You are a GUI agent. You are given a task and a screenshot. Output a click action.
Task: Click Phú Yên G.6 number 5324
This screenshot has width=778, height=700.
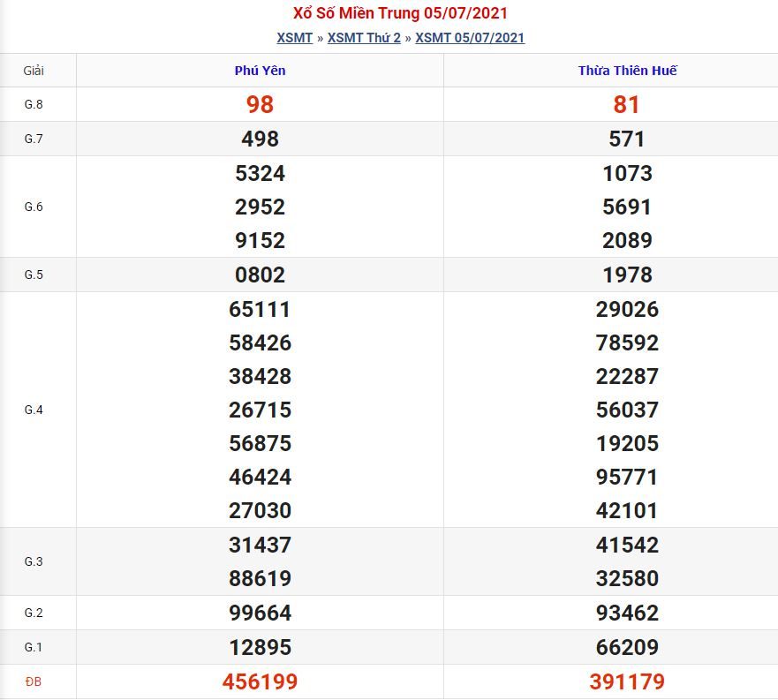260,174
